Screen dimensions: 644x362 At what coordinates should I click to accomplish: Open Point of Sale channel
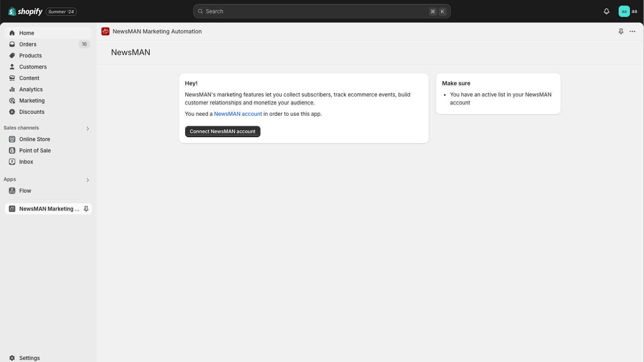coord(48,150)
